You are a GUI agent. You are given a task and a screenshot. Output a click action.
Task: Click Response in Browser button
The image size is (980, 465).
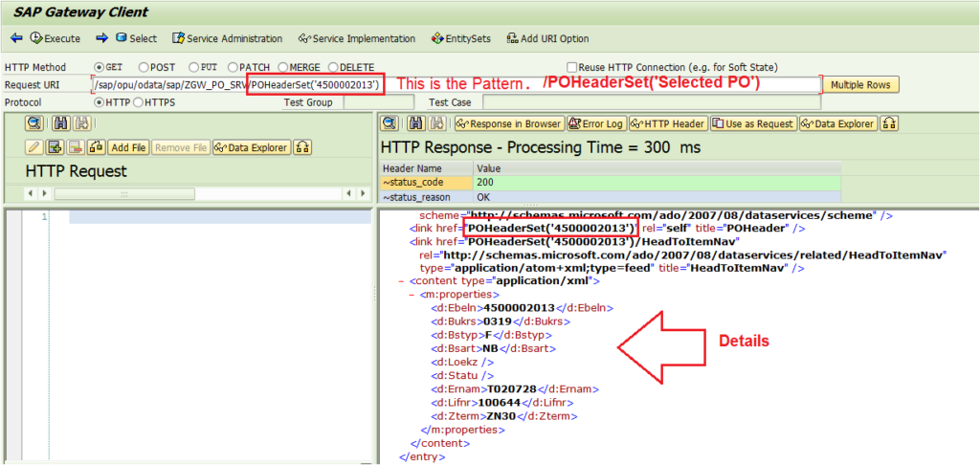pyautogui.click(x=509, y=123)
